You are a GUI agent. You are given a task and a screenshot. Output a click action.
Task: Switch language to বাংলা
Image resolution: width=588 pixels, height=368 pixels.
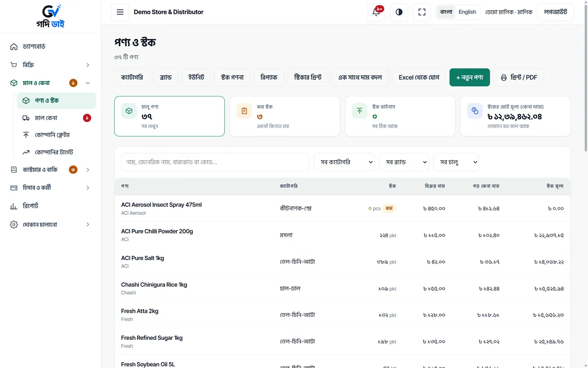(x=446, y=12)
